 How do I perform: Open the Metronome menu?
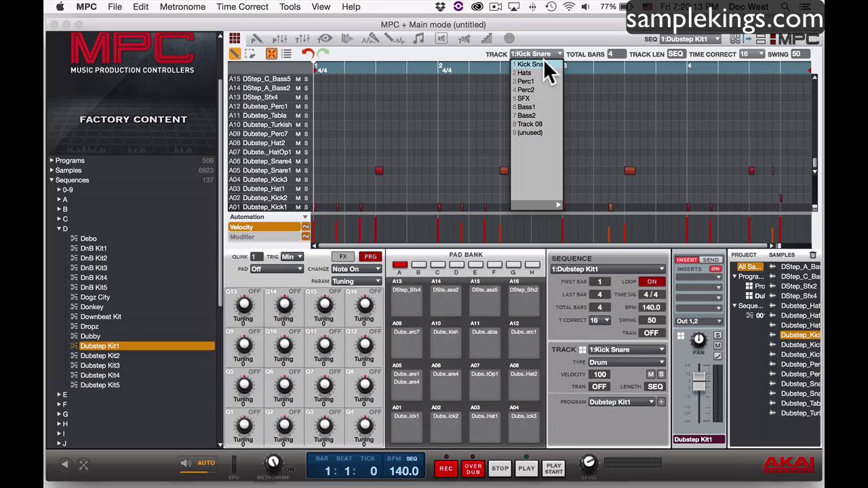pyautogui.click(x=182, y=7)
